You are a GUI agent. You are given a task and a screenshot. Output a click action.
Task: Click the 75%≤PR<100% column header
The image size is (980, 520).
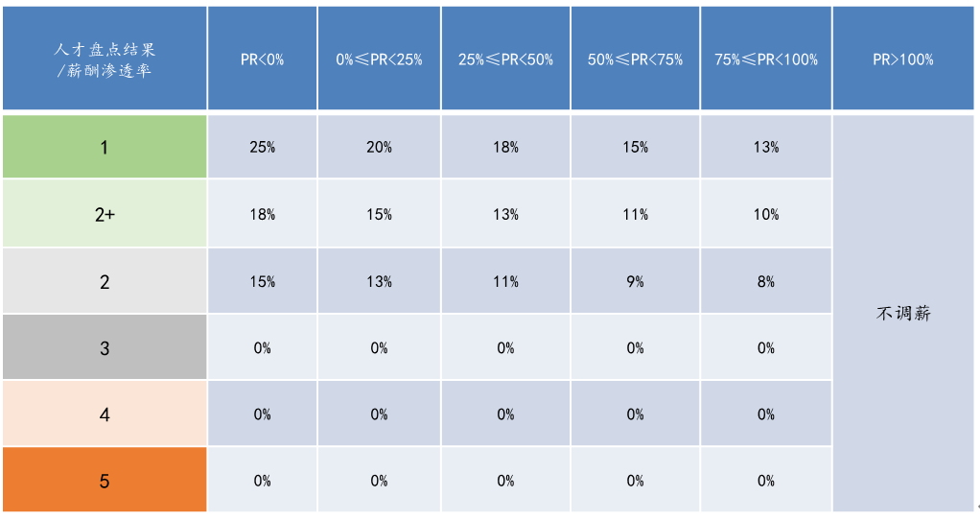click(x=766, y=59)
